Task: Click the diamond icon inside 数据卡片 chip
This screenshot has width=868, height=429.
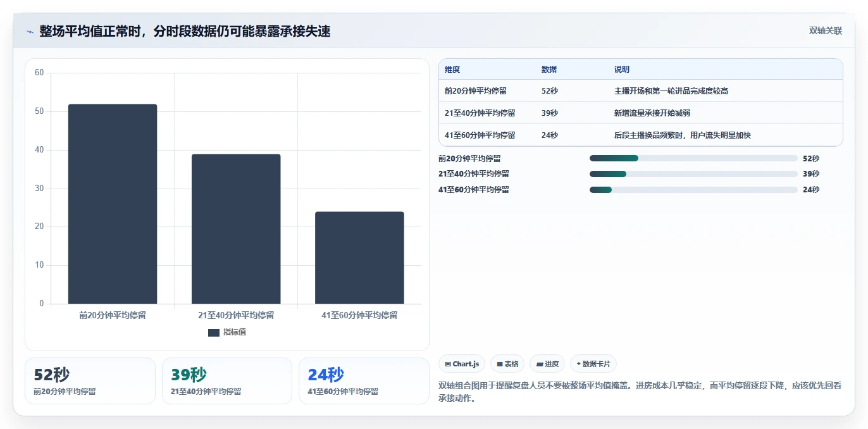Action: pyautogui.click(x=579, y=364)
